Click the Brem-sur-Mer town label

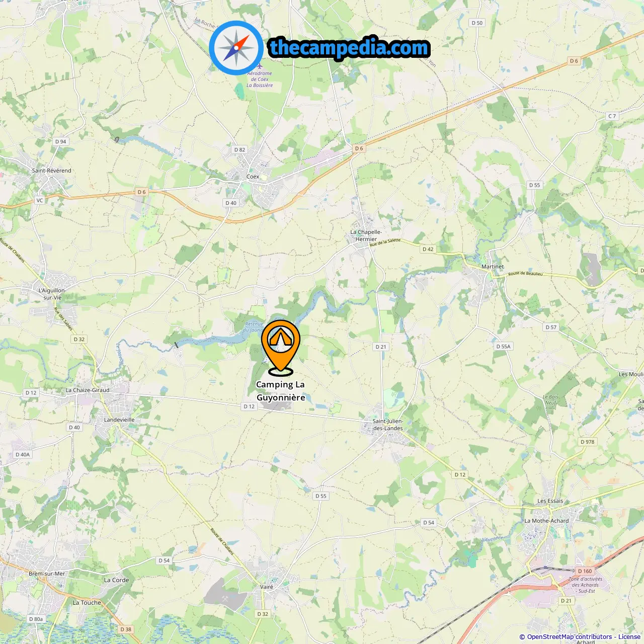(47, 574)
